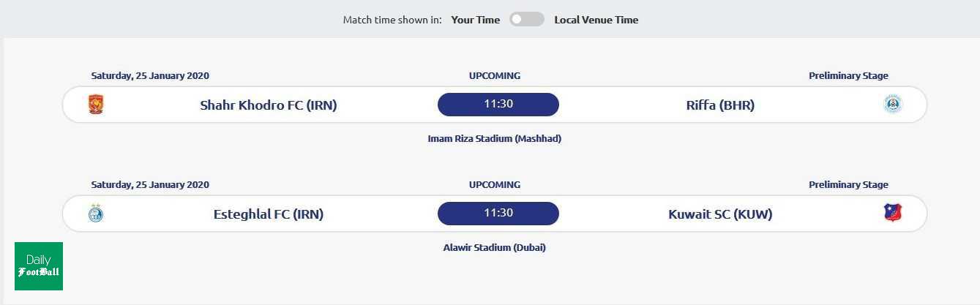Click the Shahr Khodro FC club crest
The width and height of the screenshot is (980, 305).
coord(96,105)
